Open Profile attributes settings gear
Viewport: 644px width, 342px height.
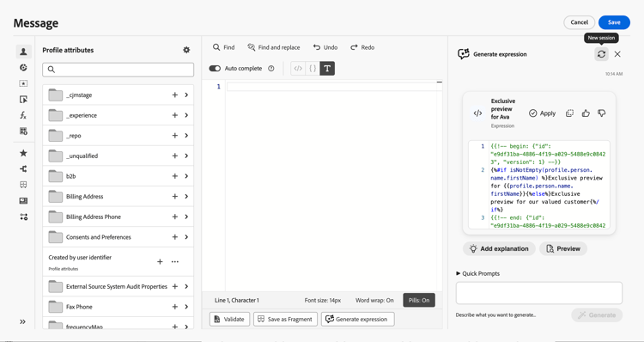tap(186, 50)
